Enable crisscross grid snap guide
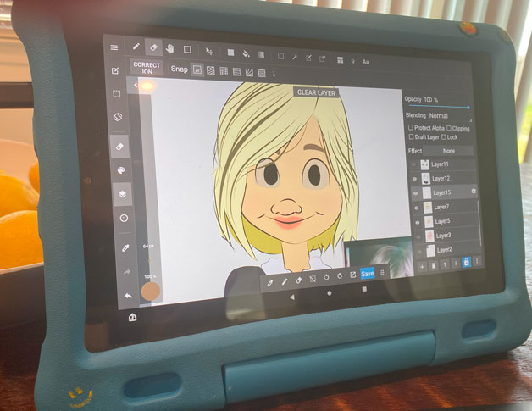Viewport: 532px width, 411px height. click(224, 71)
